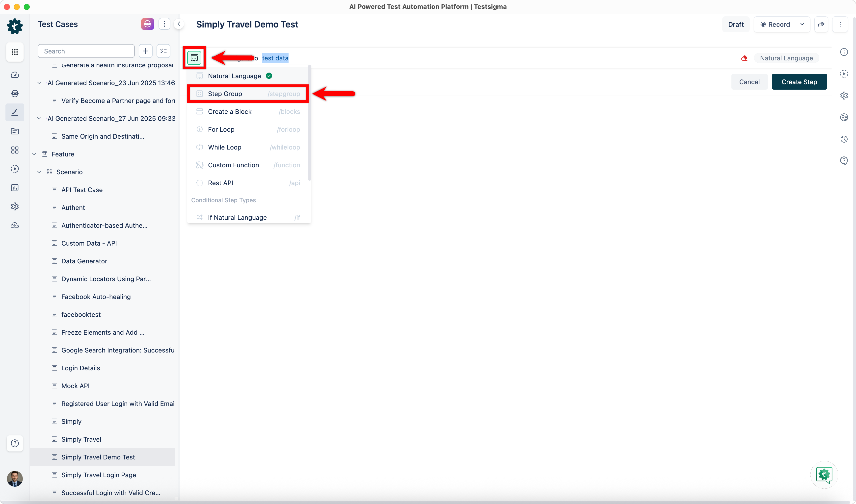Click the Search test cases field
The height and width of the screenshot is (504, 856).
click(x=86, y=51)
